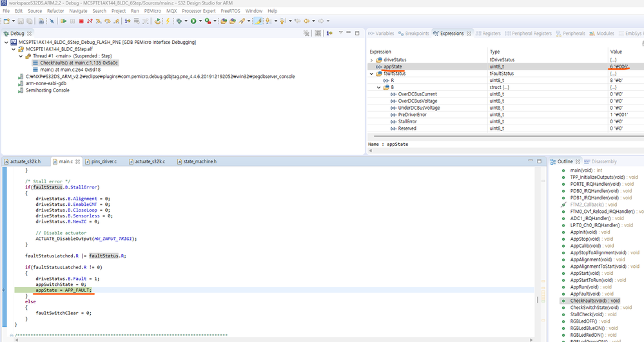Screen dimensions: 644x342
Task: Open the state_machine.h editor tab
Action: tap(197, 161)
